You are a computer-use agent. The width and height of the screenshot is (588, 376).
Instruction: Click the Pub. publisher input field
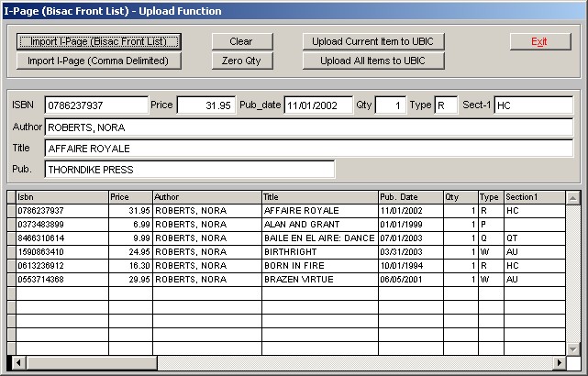click(x=190, y=170)
